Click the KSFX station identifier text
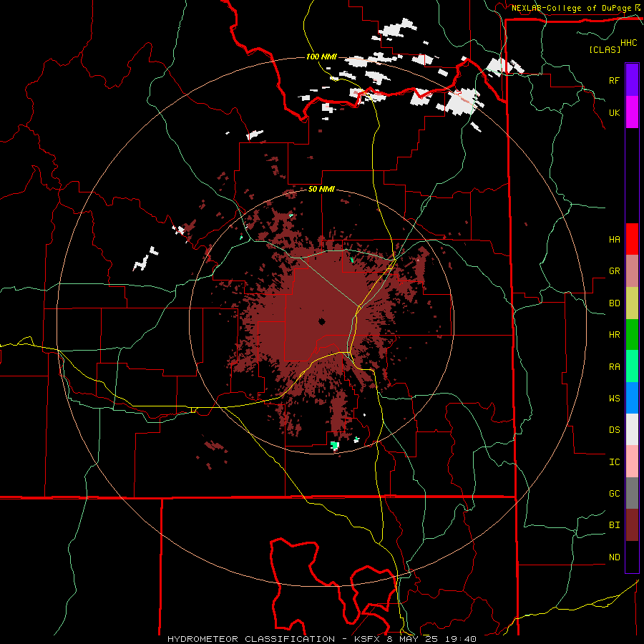This screenshot has height=644, width=644. pos(368,639)
